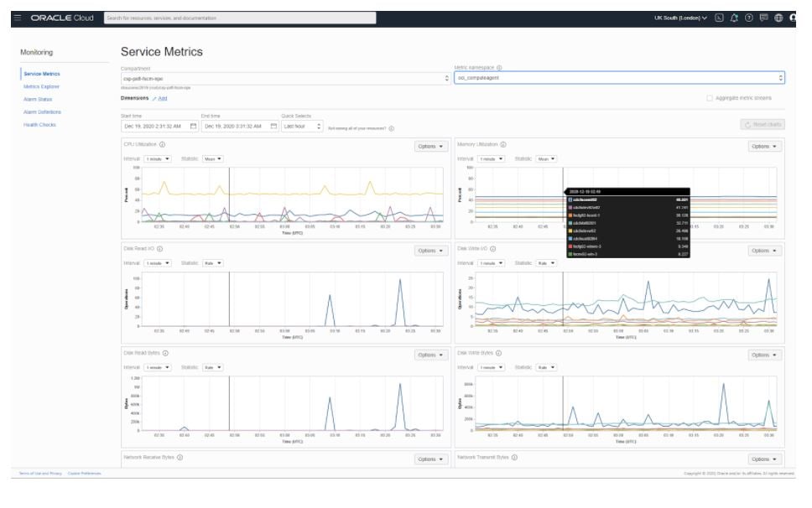Open the Memory Utilization Statistic dropdown
Image resolution: width=812 pixels, height=508 pixels.
546,158
